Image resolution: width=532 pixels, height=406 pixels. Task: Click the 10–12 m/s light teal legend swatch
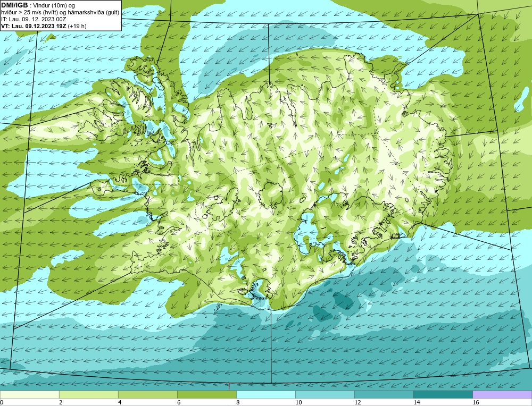coord(325,394)
